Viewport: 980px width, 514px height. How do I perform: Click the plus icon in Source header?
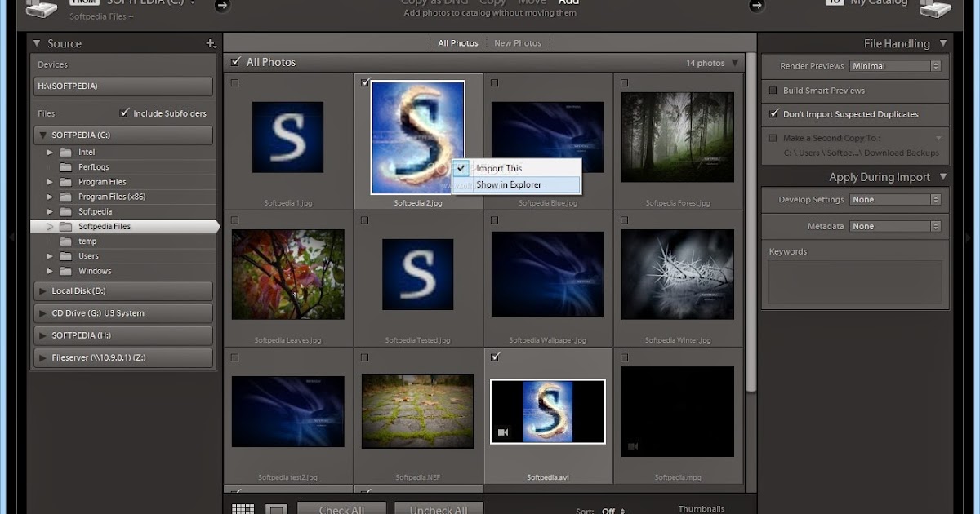[211, 43]
